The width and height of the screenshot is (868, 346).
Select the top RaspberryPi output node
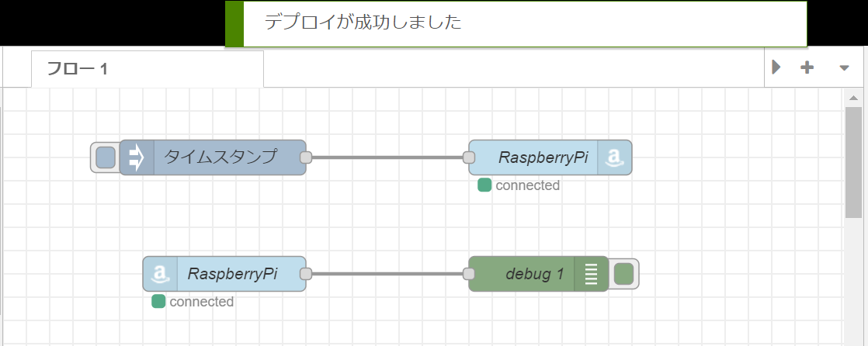(550, 157)
